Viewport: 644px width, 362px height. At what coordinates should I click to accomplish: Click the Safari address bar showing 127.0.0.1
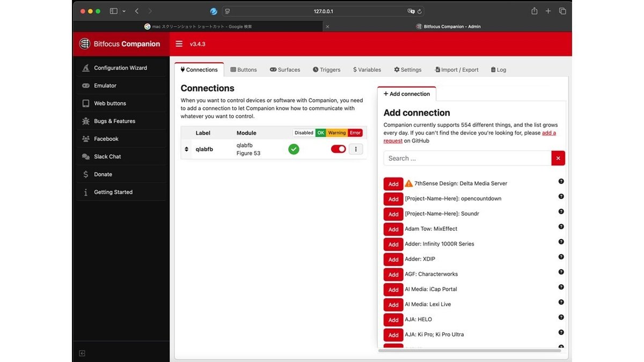point(323,11)
